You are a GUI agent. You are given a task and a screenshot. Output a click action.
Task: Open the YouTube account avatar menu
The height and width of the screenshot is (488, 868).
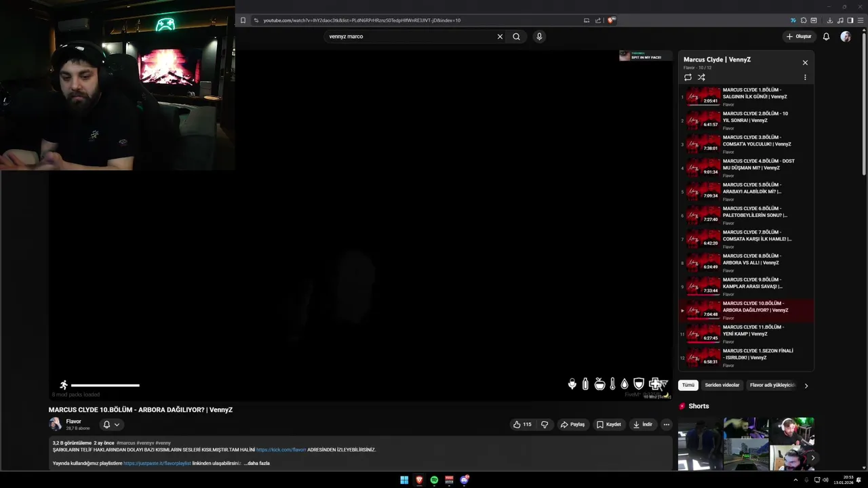(x=845, y=37)
